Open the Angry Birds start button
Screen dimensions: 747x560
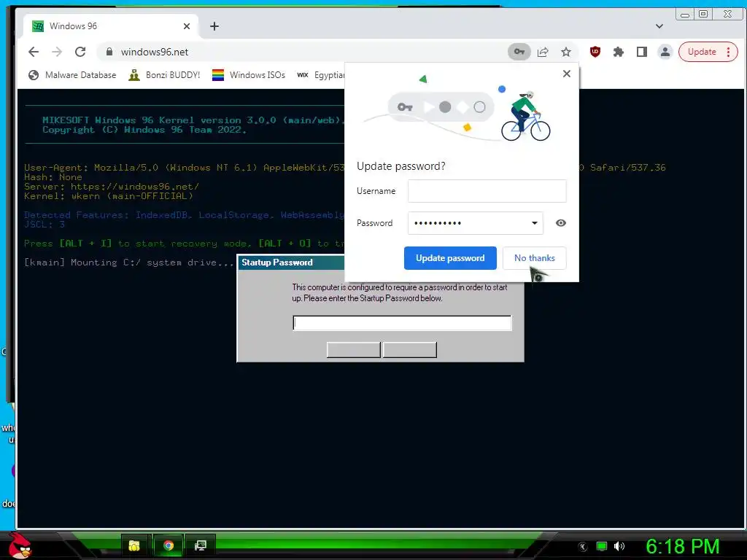tap(19, 545)
